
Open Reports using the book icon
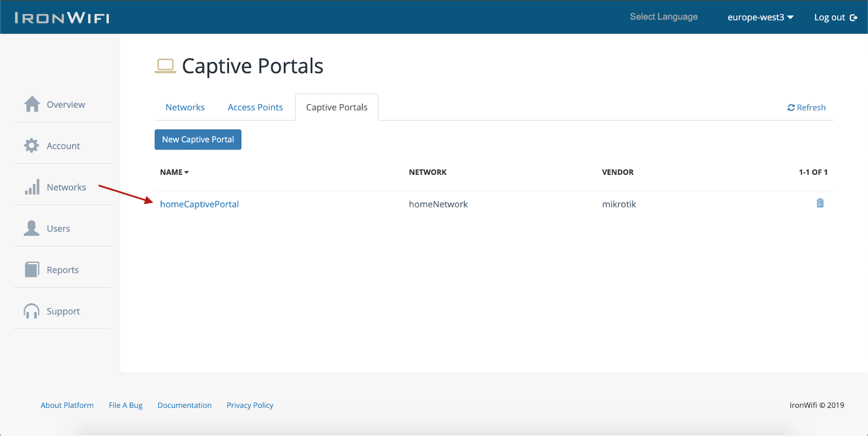[x=31, y=269]
